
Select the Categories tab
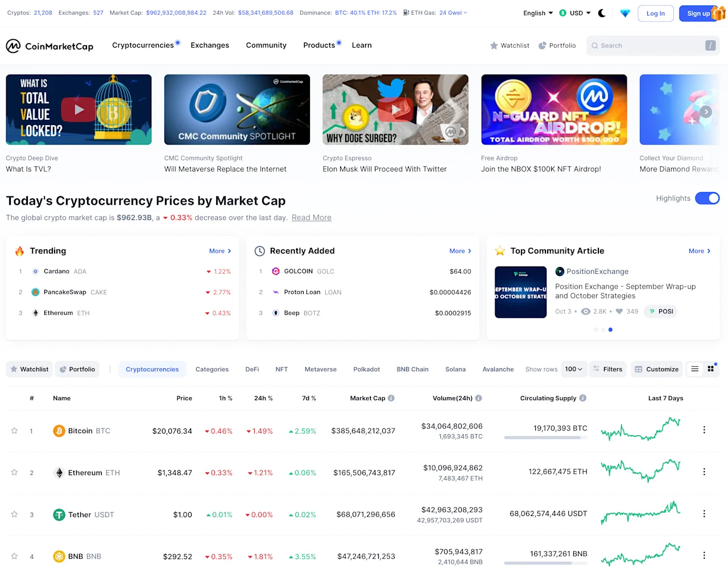point(212,369)
